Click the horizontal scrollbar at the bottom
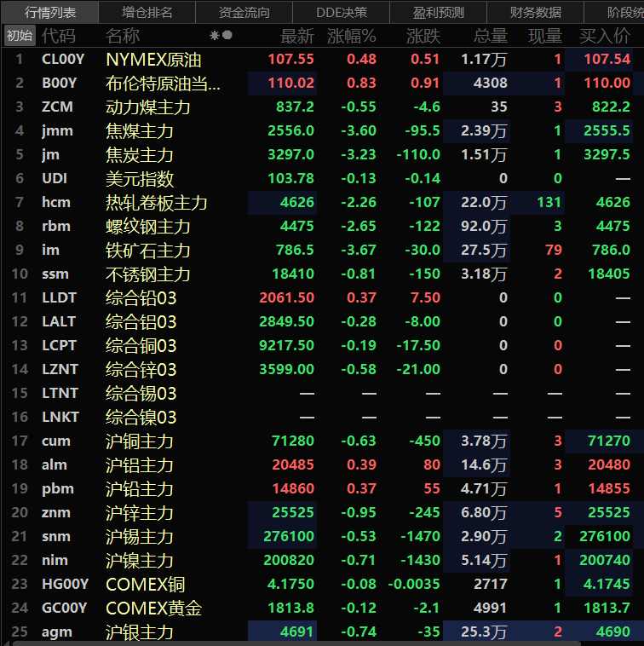The image size is (644, 646). pos(324,643)
